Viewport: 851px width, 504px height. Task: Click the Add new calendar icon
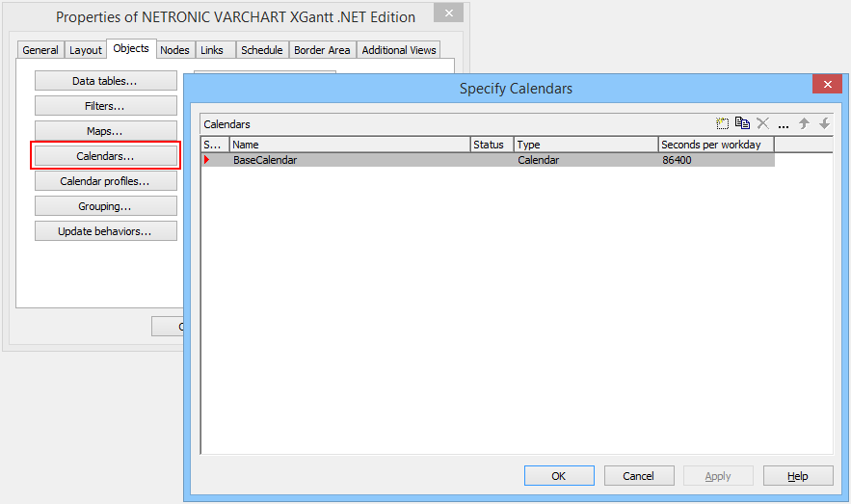tap(723, 123)
